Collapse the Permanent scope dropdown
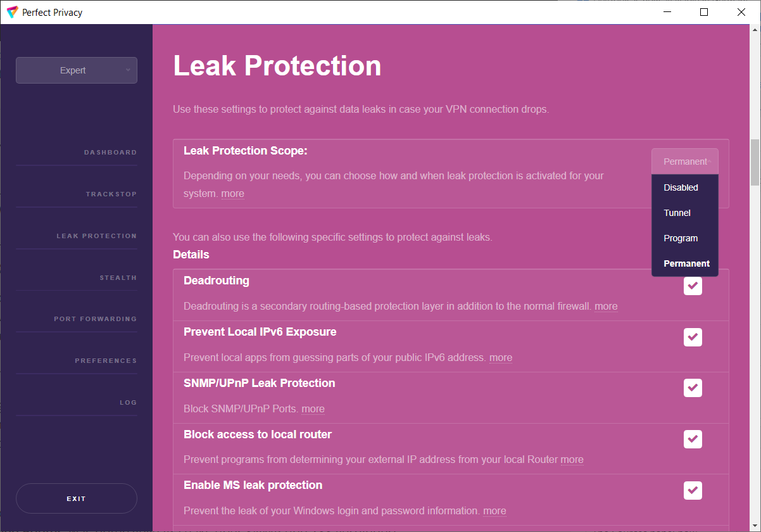 coord(685,161)
